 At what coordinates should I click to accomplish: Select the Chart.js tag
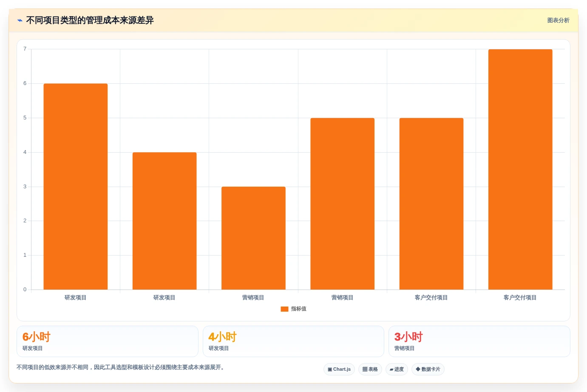(x=339, y=369)
